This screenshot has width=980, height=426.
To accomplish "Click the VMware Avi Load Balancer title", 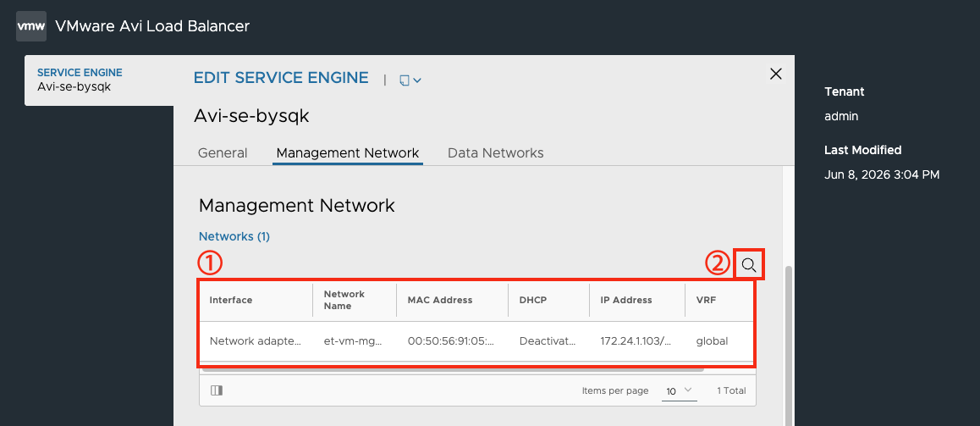I will click(x=152, y=26).
